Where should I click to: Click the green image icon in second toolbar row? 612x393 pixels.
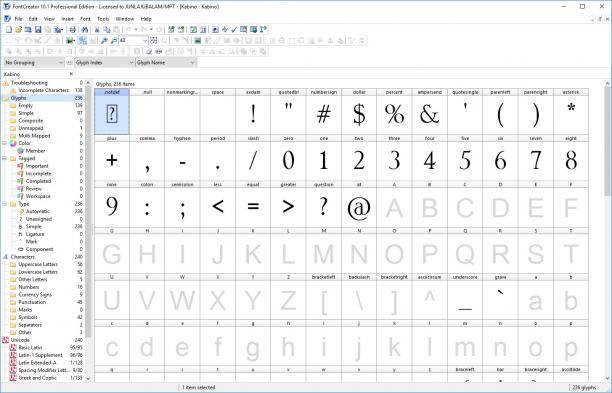(197, 41)
